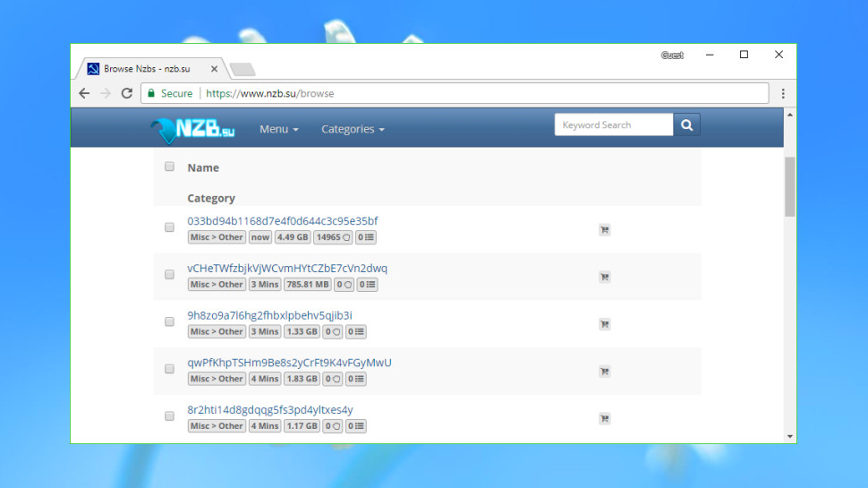Click Misc > Other badge of vCHeTWfz row
The height and width of the screenshot is (488, 868).
click(217, 284)
